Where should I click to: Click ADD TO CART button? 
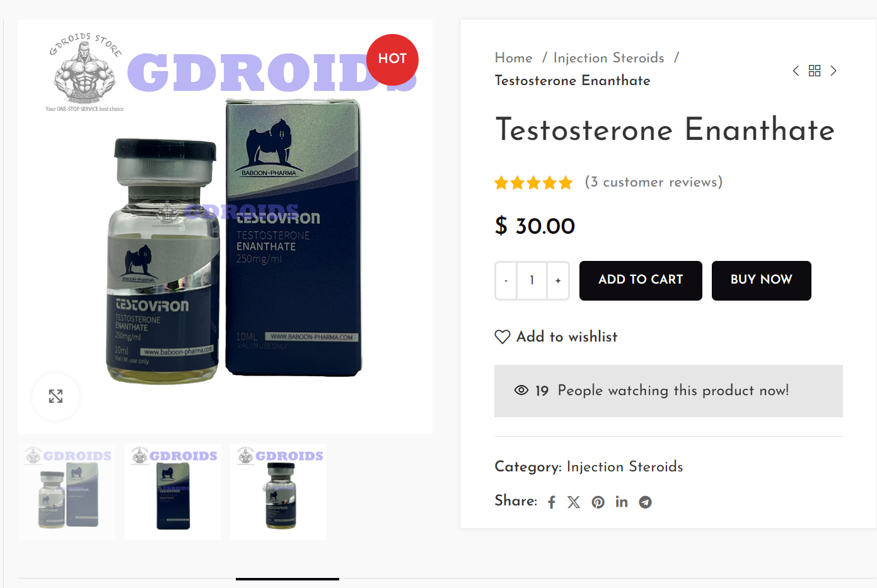click(641, 280)
